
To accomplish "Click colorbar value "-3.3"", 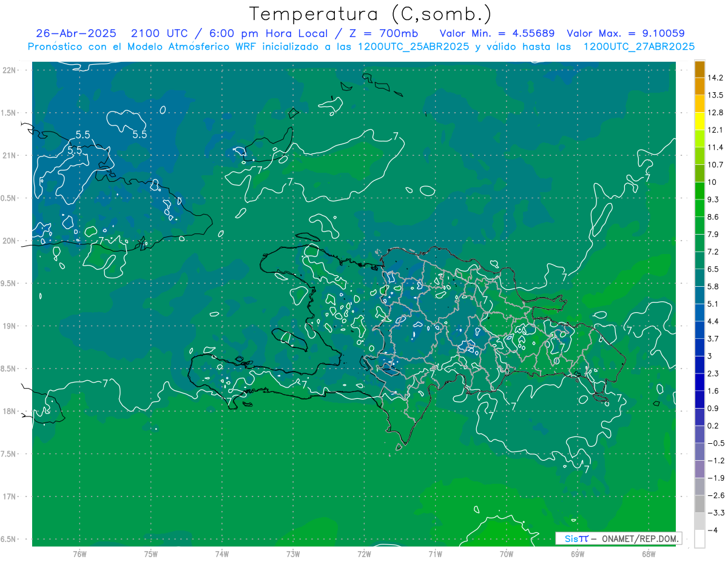I will [x=716, y=512].
